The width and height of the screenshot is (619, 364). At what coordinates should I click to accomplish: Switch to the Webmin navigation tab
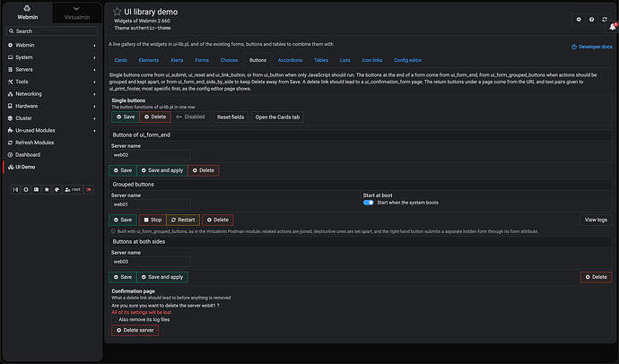[28, 13]
